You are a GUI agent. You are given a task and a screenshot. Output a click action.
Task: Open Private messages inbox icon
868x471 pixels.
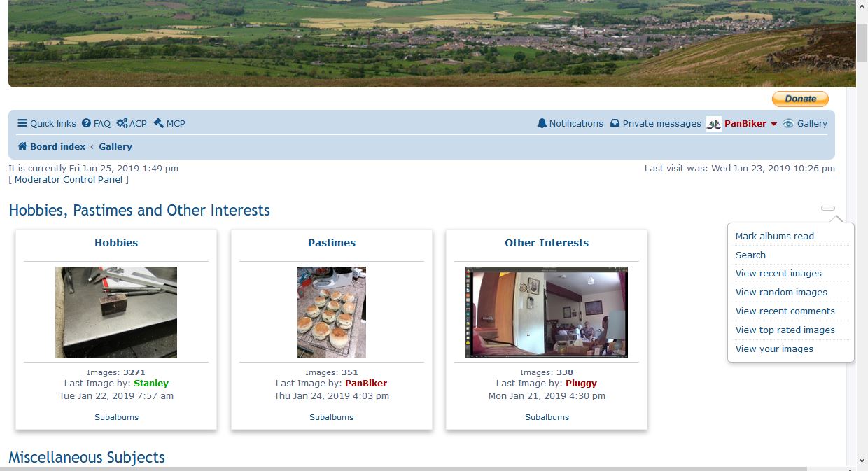(615, 123)
